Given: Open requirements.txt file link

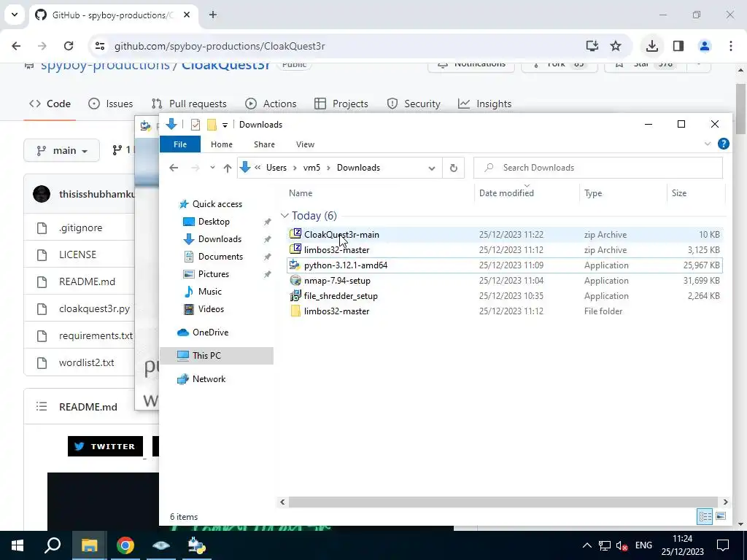Looking at the screenshot, I should coord(96,335).
